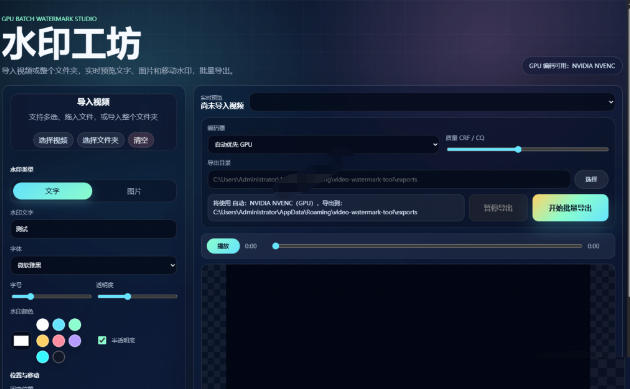The height and width of the screenshot is (389, 630).
Task: Pick the light blue color swatch
Action: click(x=59, y=324)
